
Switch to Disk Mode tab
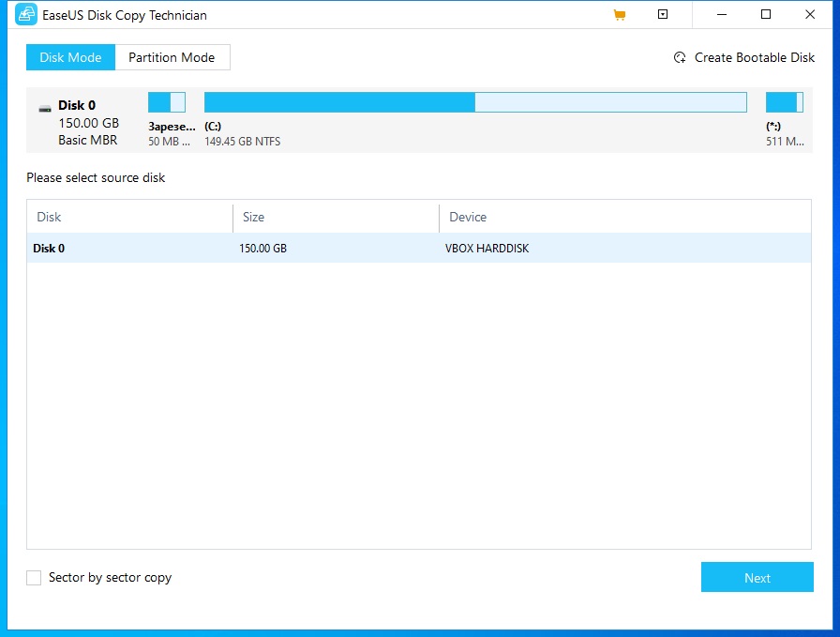pyautogui.click(x=70, y=57)
